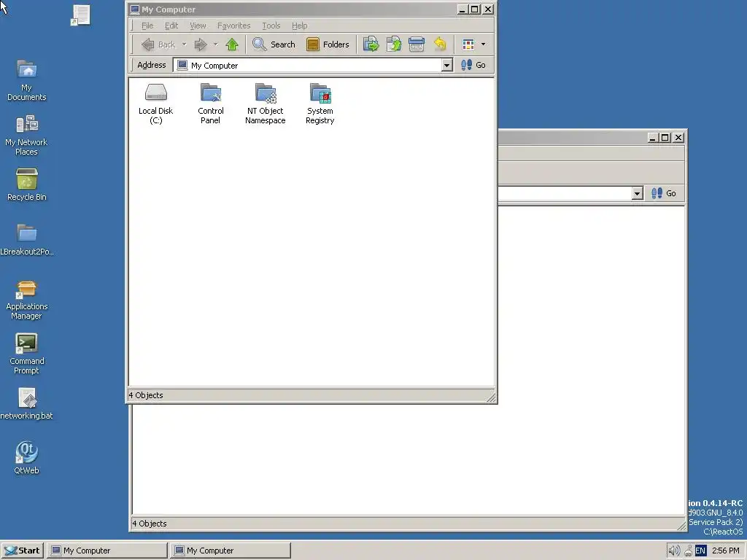Open the Back history dropdown arrow
Image resolution: width=747 pixels, height=560 pixels.
point(185,44)
